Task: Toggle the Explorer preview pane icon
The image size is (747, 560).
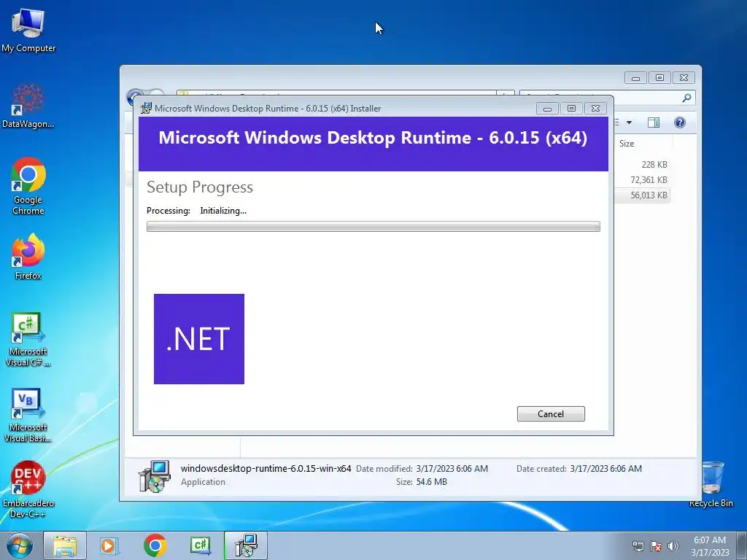Action: 654,122
